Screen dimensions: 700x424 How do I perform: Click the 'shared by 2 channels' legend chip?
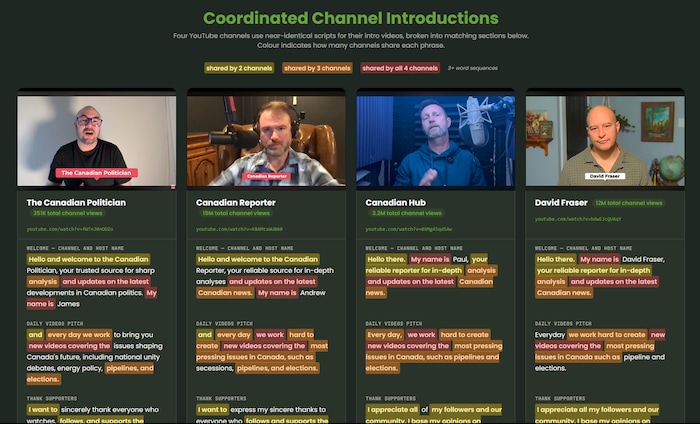click(239, 68)
